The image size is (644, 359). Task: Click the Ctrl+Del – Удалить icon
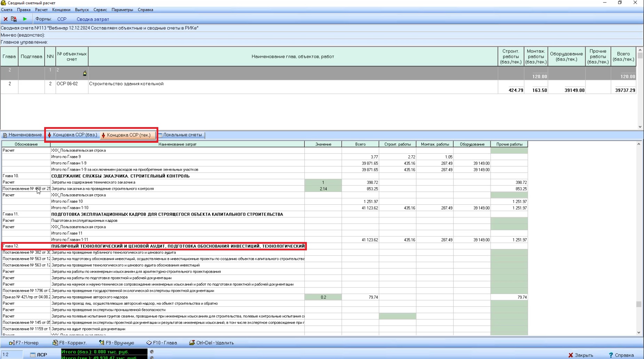(x=192, y=343)
